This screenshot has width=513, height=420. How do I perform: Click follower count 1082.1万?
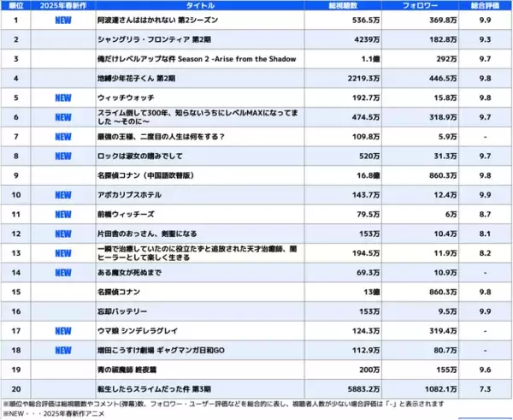(x=440, y=389)
